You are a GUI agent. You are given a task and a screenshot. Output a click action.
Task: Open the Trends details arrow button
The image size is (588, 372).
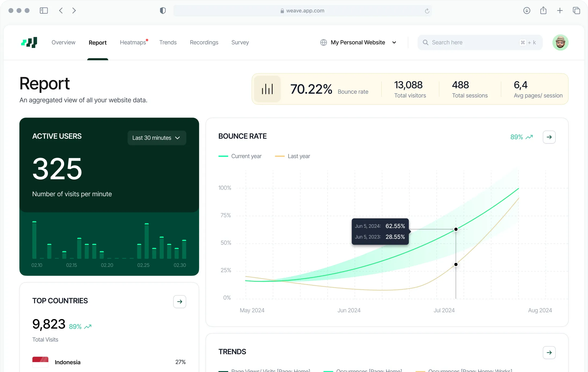[549, 352]
